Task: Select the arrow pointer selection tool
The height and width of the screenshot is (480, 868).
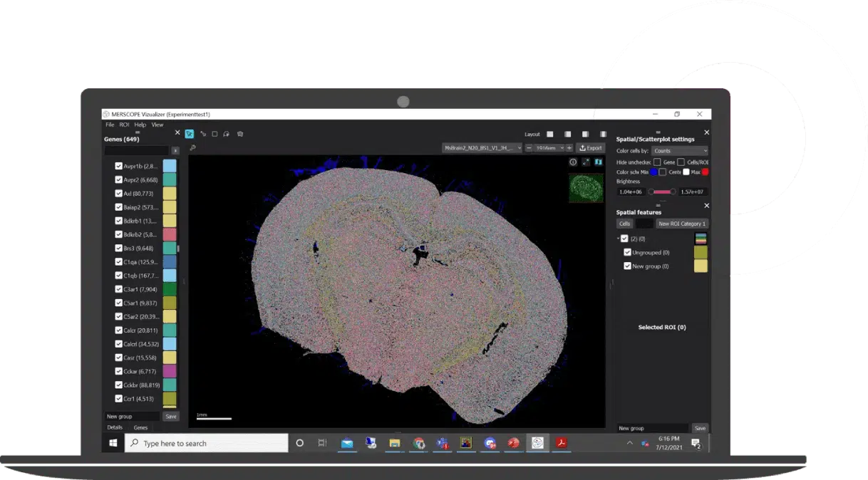Action: click(x=190, y=133)
